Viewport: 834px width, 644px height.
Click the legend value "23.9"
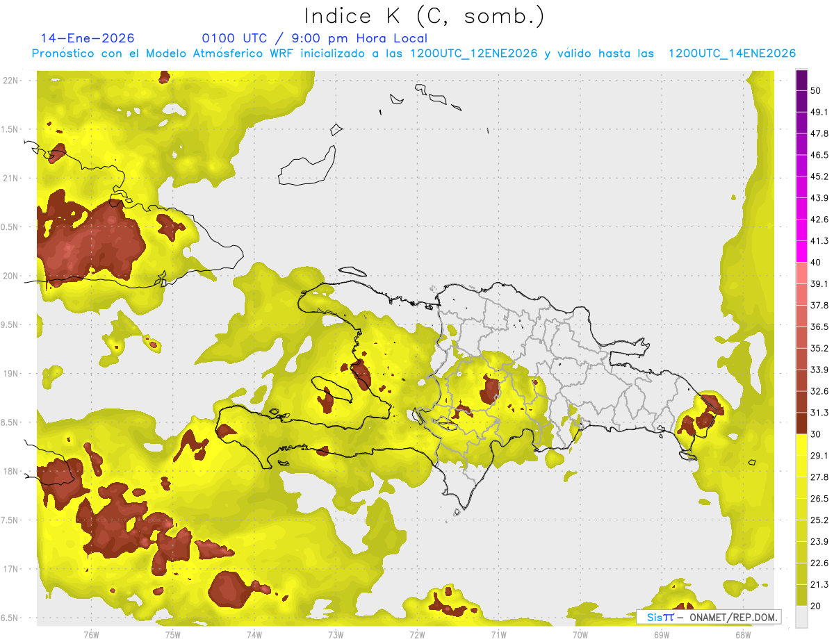(819, 542)
